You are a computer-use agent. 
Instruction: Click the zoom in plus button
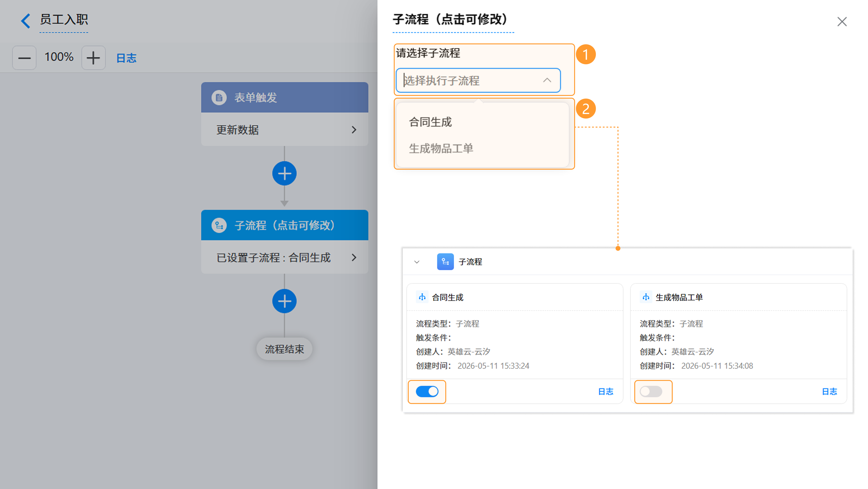[x=93, y=58]
